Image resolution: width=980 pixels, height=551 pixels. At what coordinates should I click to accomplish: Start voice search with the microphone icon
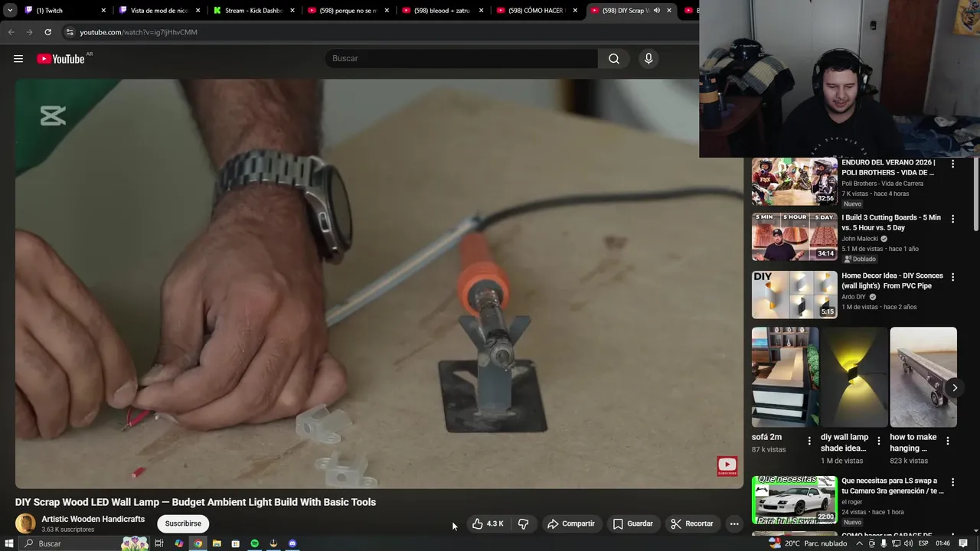pyautogui.click(x=648, y=59)
